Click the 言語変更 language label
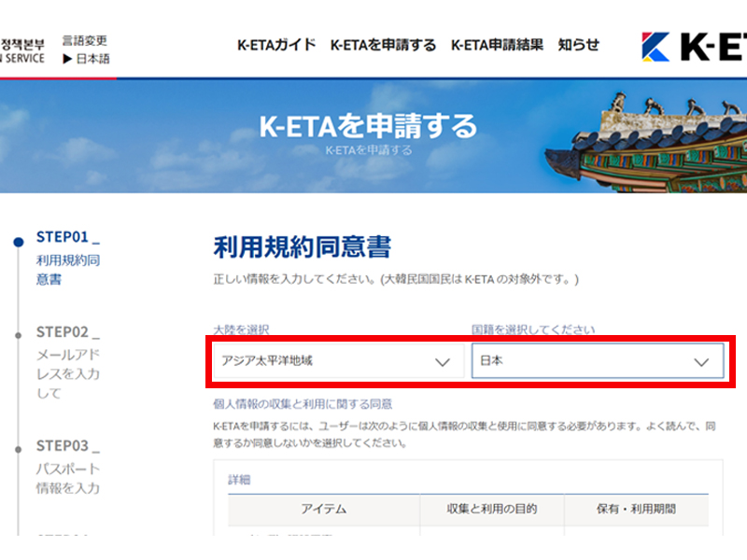The image size is (747, 560). coord(85,40)
